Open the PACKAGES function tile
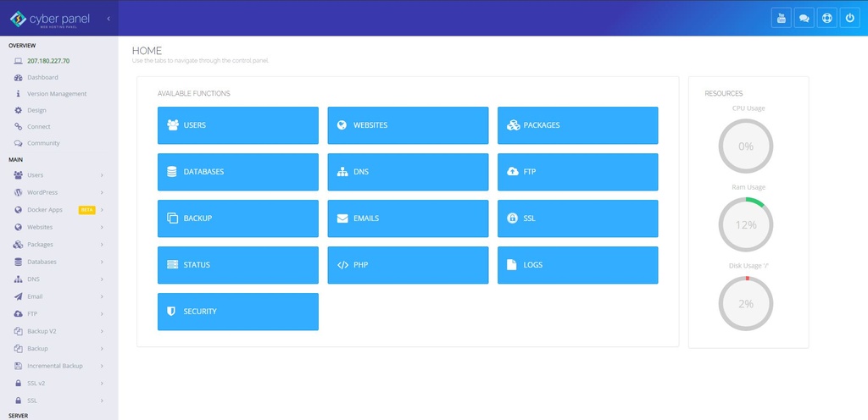This screenshot has height=420, width=868. [x=578, y=125]
